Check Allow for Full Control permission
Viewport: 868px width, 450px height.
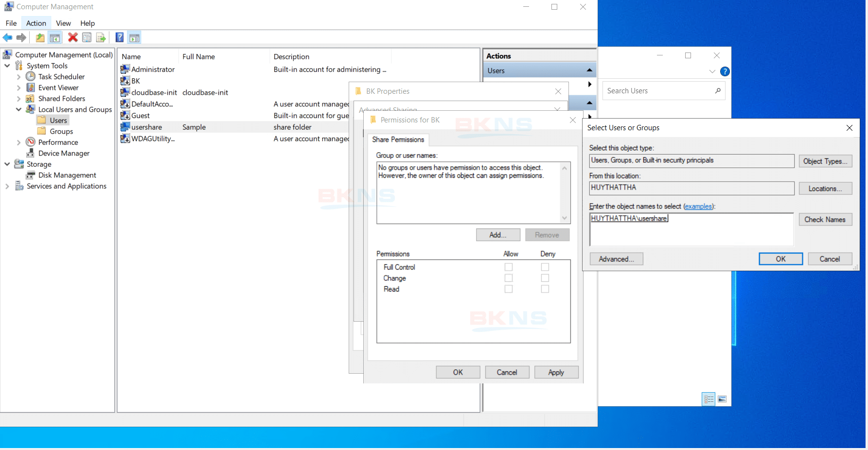click(x=509, y=267)
